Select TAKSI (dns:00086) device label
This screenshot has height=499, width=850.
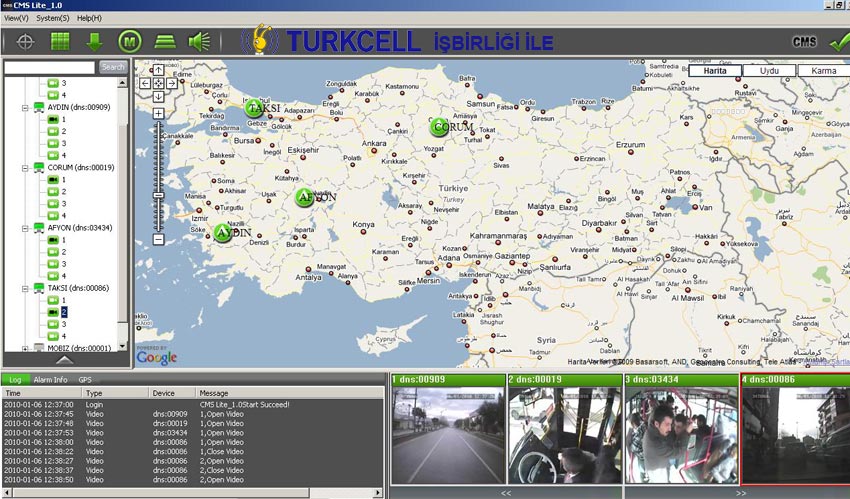click(x=80, y=288)
